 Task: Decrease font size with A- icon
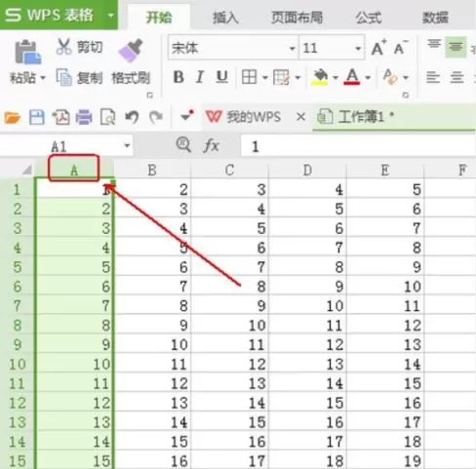pos(401,48)
